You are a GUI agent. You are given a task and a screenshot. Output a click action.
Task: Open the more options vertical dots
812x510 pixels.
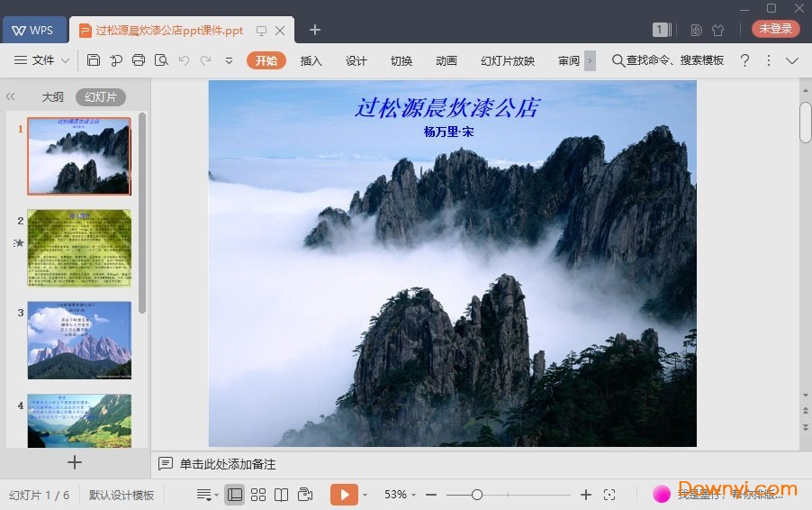pyautogui.click(x=769, y=60)
